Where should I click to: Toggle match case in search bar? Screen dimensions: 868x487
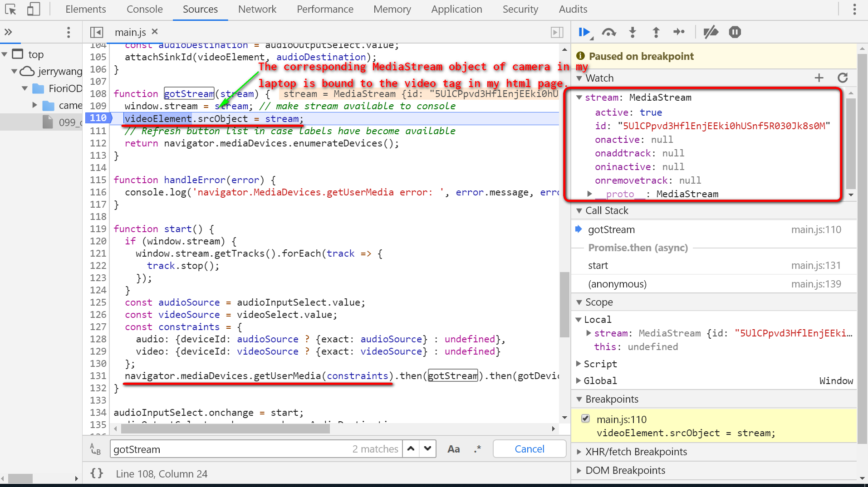point(453,449)
